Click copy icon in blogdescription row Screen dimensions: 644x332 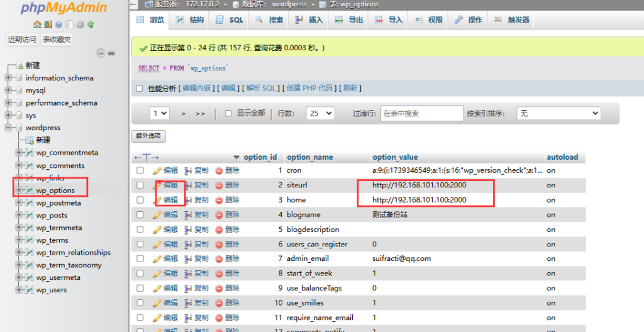[188, 230]
